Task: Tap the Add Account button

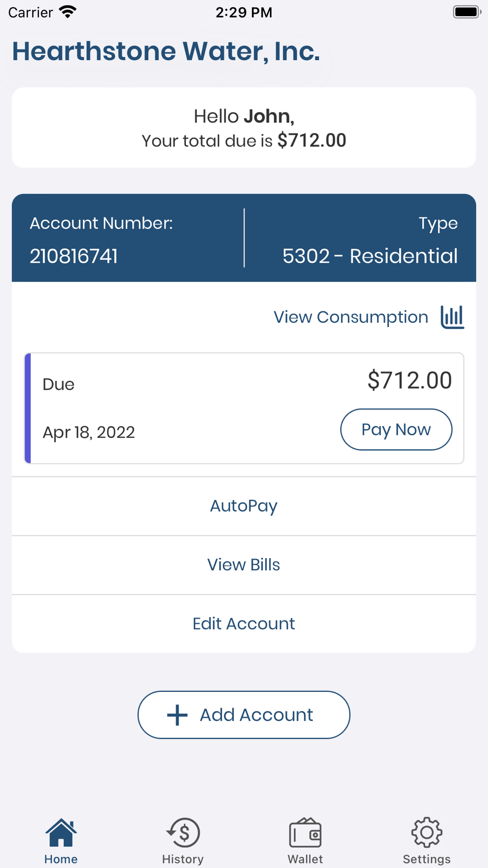Action: point(244,715)
